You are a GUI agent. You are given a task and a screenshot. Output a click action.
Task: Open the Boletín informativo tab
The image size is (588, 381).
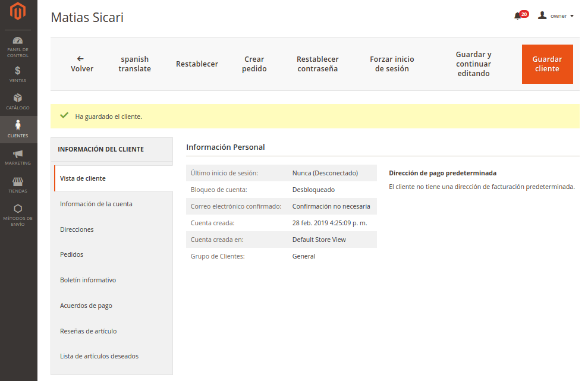pos(114,280)
